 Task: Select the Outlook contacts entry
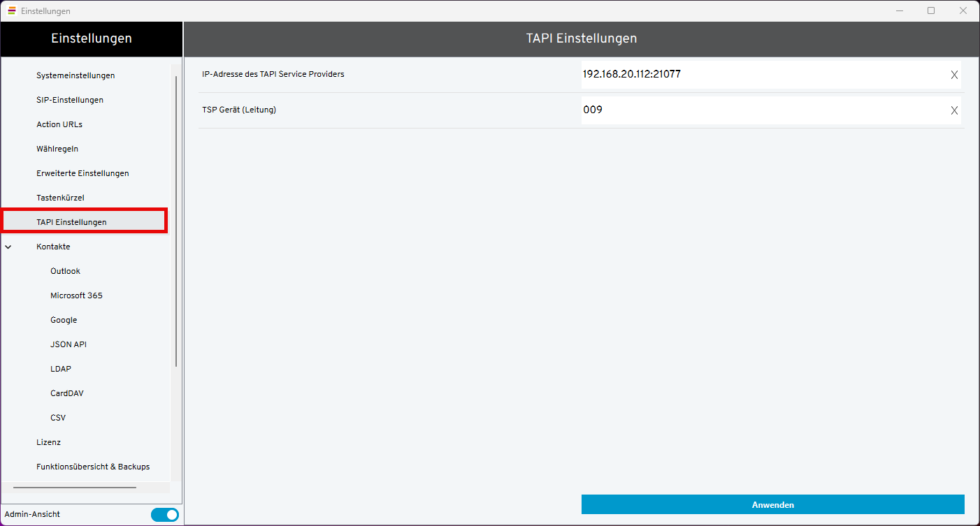click(65, 271)
